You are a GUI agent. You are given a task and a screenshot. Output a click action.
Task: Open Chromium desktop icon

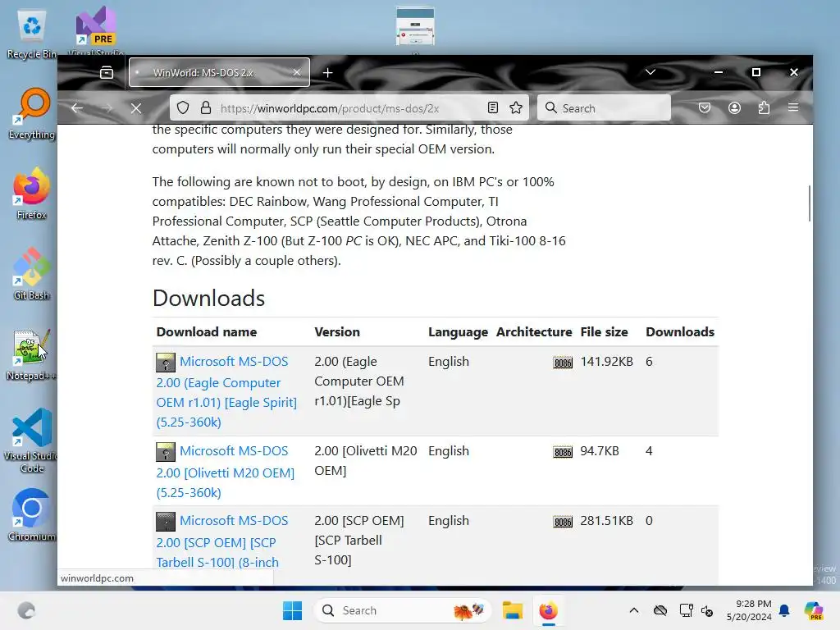click(x=32, y=515)
